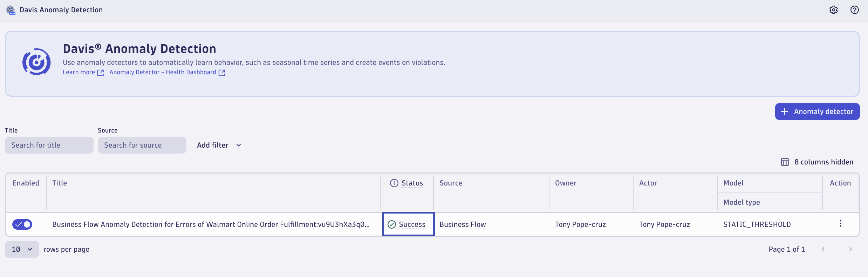
Task: Click the columns table icon next to hidden columns
Action: pos(785,162)
